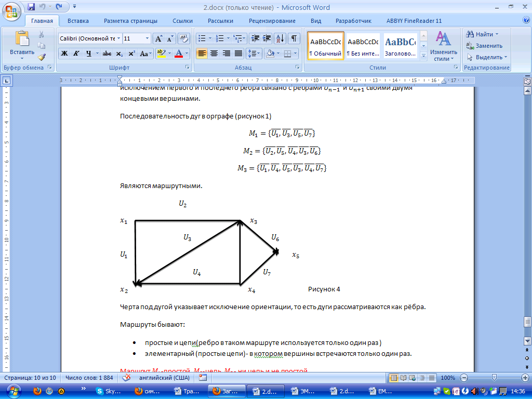
Task: Open ABBYY FineReader 11 tab
Action: [414, 21]
